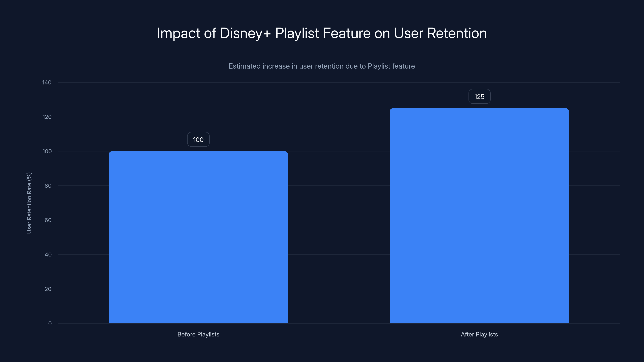644x362 pixels.
Task: Click the 'After Playlists' x-axis label
Action: (479, 334)
